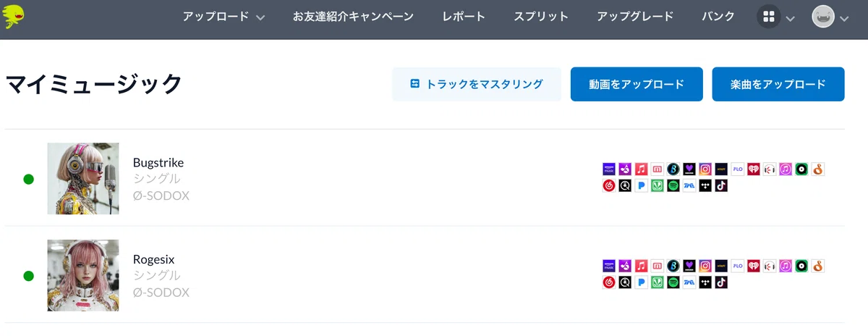Click the 楽曲をアップロード button
Viewport: 868px width, 336px height.
(778, 84)
